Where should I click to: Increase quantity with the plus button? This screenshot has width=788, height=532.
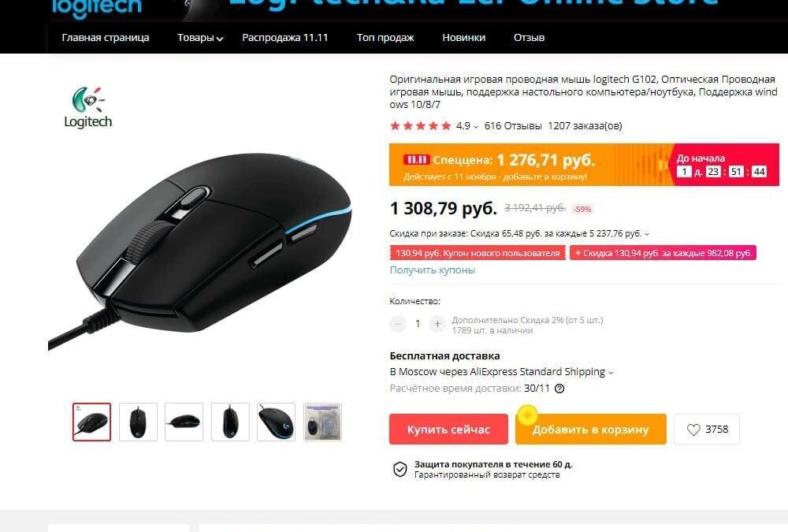point(437,324)
